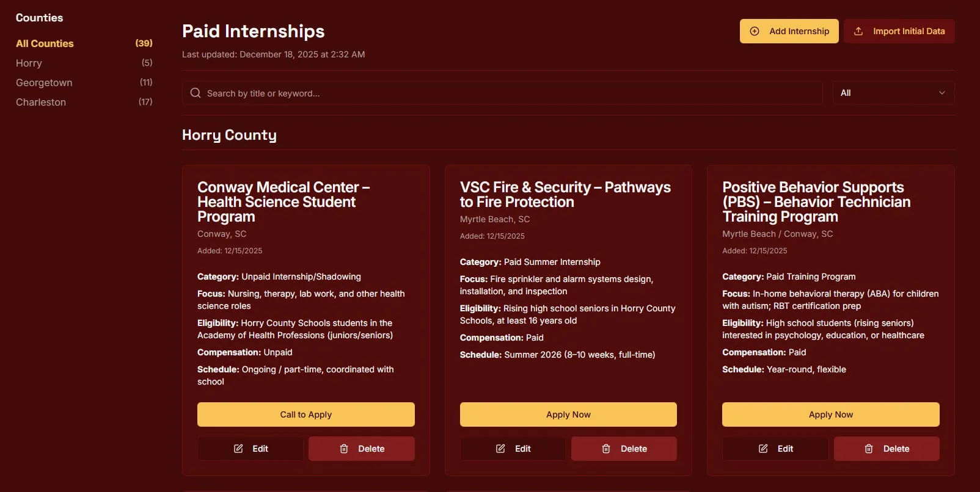980x492 pixels.
Task: Select All Counties in the sidebar
Action: (x=45, y=43)
